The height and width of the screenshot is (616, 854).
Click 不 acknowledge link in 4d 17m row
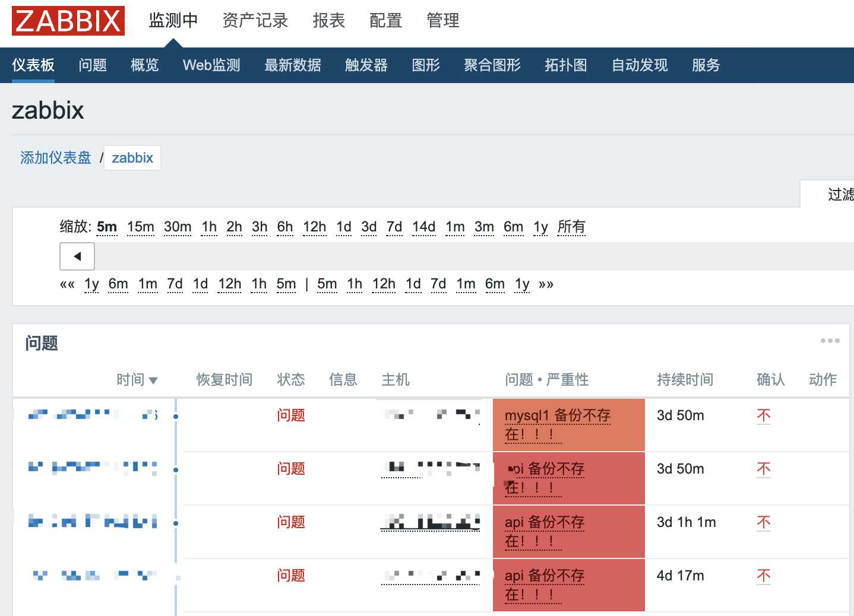point(764,576)
